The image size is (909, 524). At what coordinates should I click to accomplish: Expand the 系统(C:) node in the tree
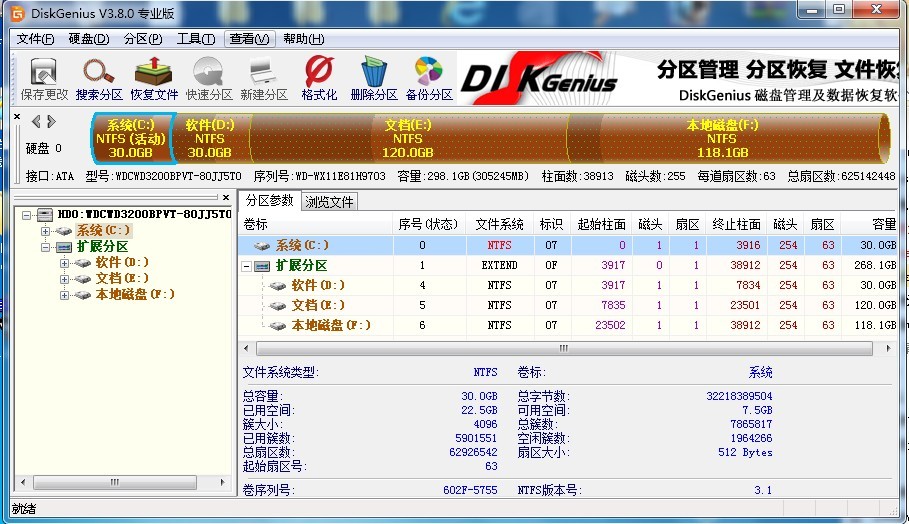click(46, 231)
